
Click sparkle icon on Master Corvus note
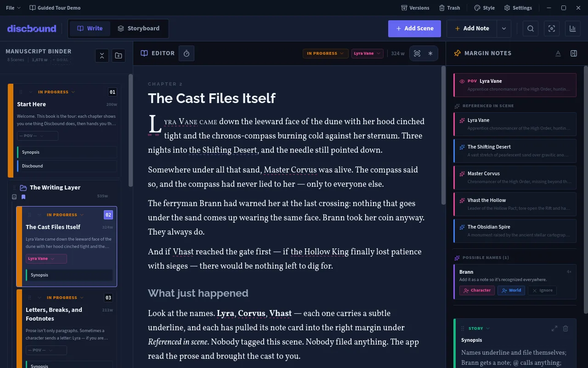click(462, 174)
